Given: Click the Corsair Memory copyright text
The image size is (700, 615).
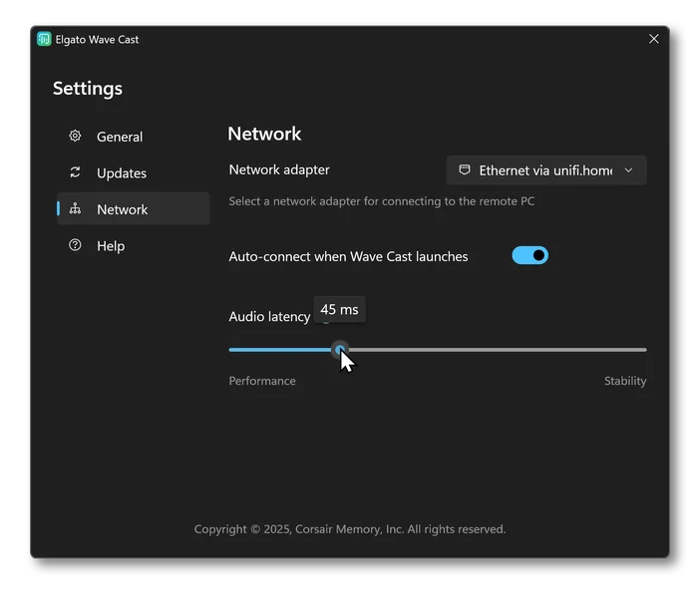Looking at the screenshot, I should tap(350, 529).
